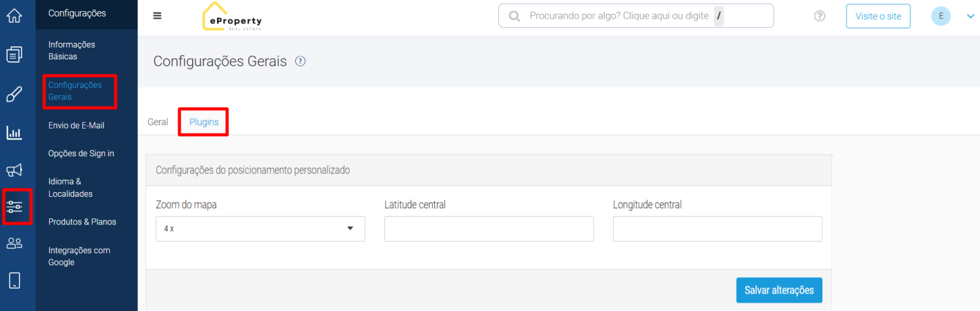Screen dimensions: 980x311
Task: Open Envio de E-Mail settings
Action: click(x=76, y=126)
